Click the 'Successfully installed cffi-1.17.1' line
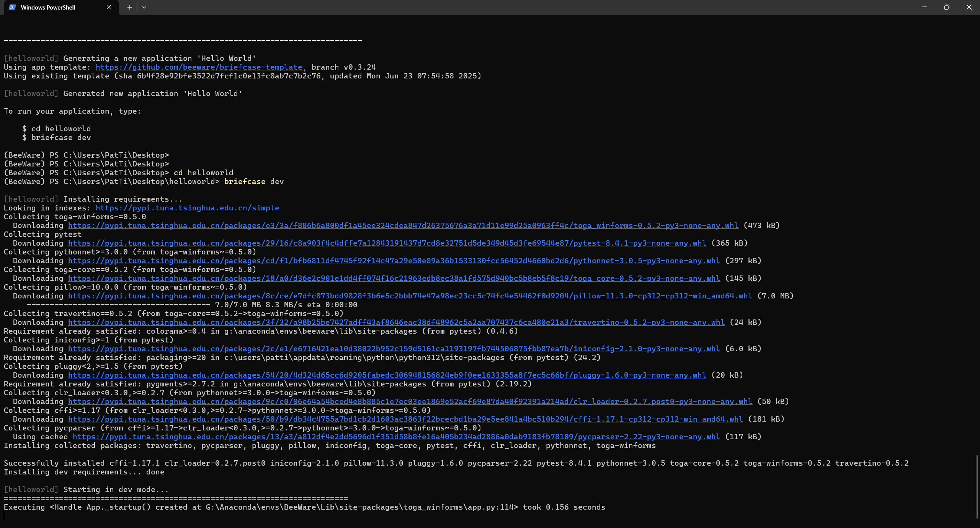Screen dimensions: 980x528 456,463
